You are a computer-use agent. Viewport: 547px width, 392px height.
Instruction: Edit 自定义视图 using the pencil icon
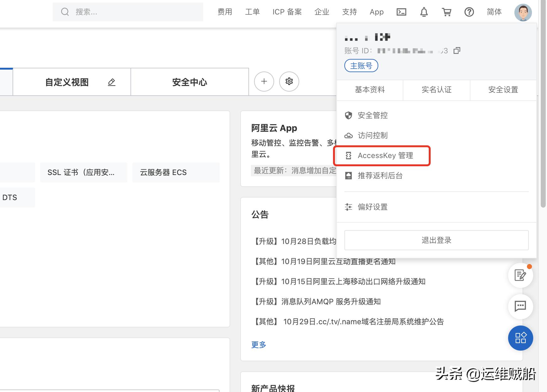coord(112,82)
